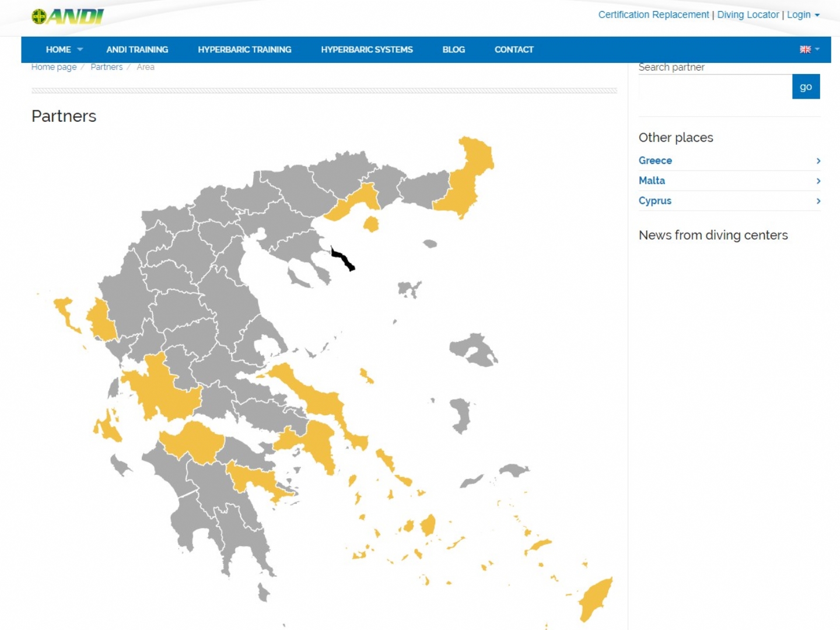Viewport: 840px width, 630px height.
Task: Click the chevron next to Malta
Action: [818, 181]
